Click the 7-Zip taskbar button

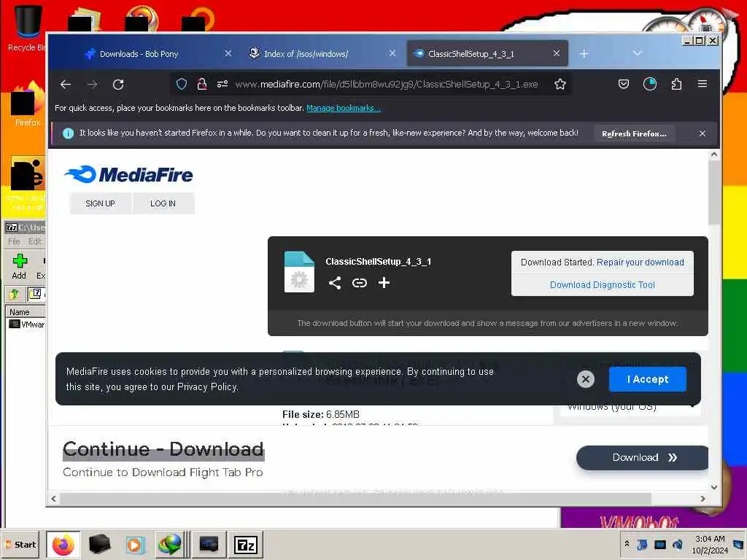246,545
